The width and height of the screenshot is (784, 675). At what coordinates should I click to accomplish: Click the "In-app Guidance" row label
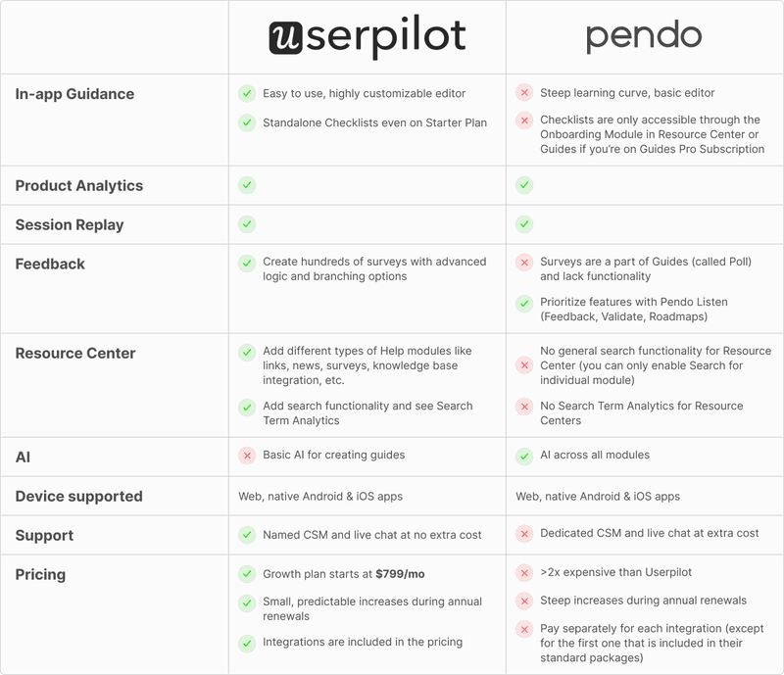pyautogui.click(x=74, y=95)
